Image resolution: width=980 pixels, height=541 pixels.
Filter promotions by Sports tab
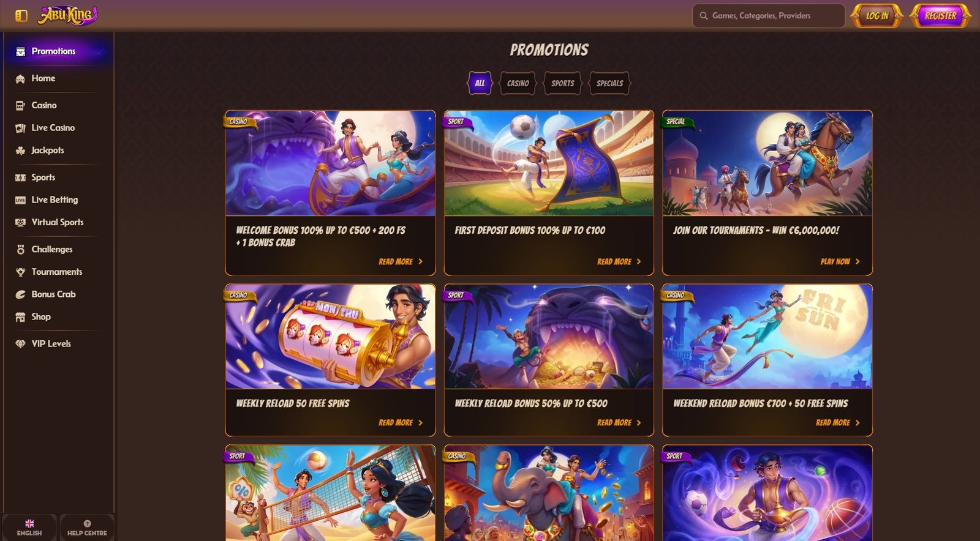pos(562,83)
